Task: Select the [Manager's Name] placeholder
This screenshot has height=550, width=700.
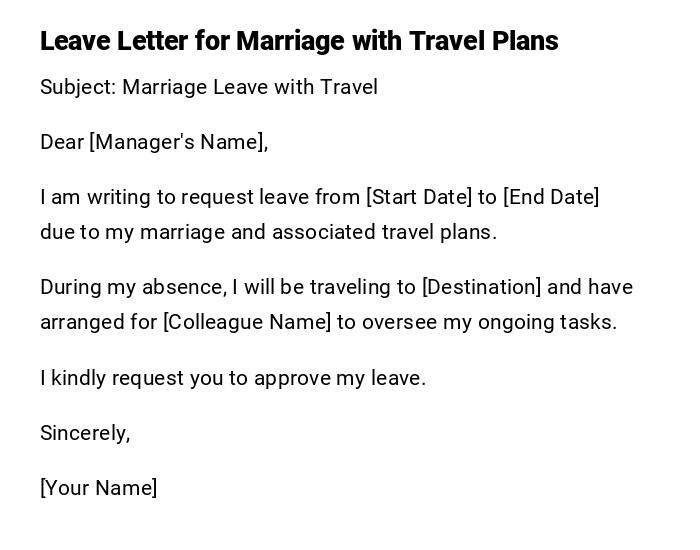Action: point(179,142)
